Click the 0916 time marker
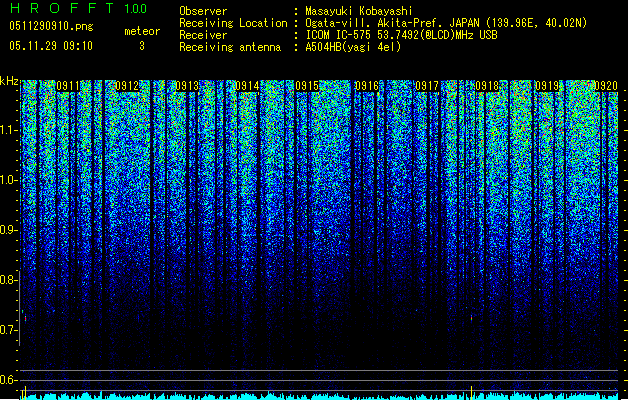The image size is (629, 400). pyautogui.click(x=367, y=86)
